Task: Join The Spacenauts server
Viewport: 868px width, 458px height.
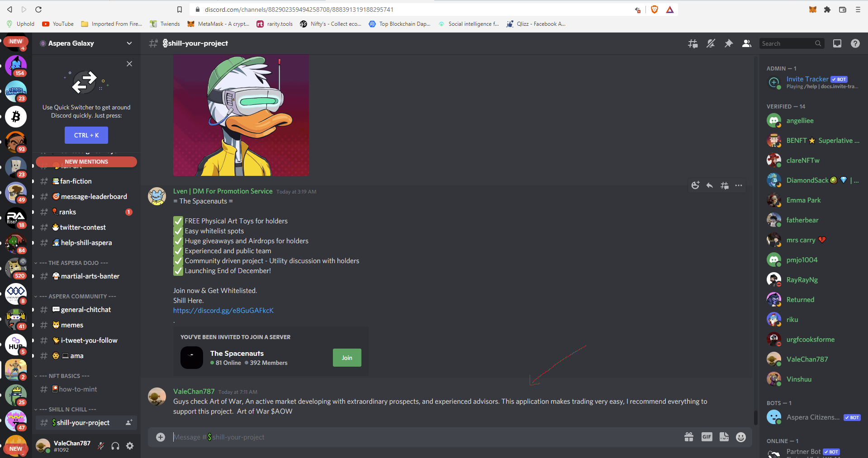Action: pyautogui.click(x=347, y=358)
